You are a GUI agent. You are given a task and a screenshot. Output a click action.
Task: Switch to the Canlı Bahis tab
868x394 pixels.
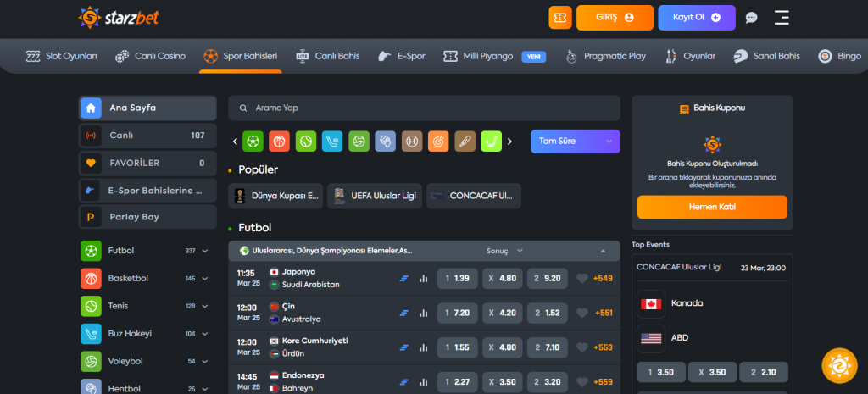(328, 56)
